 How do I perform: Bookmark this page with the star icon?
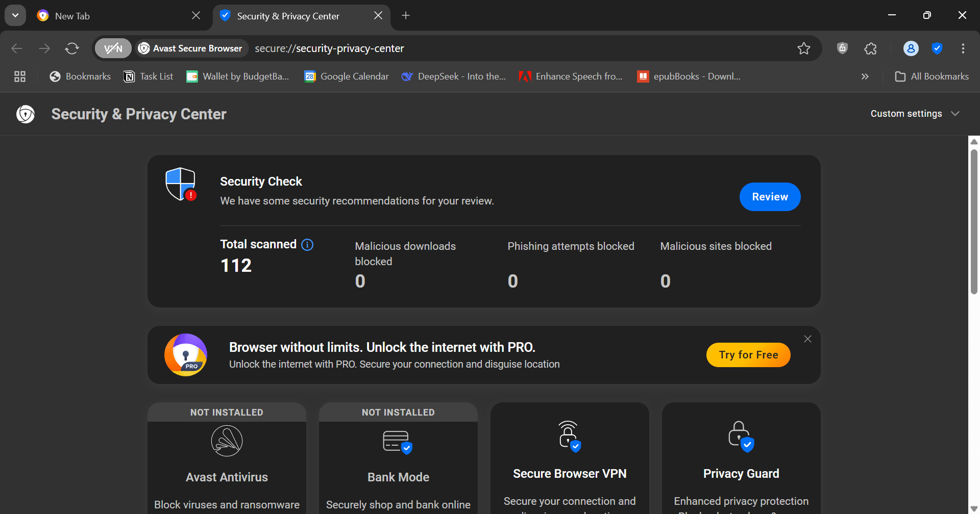804,48
